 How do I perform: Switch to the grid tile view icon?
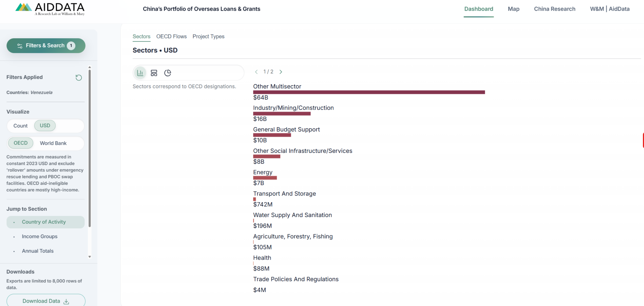tap(154, 73)
